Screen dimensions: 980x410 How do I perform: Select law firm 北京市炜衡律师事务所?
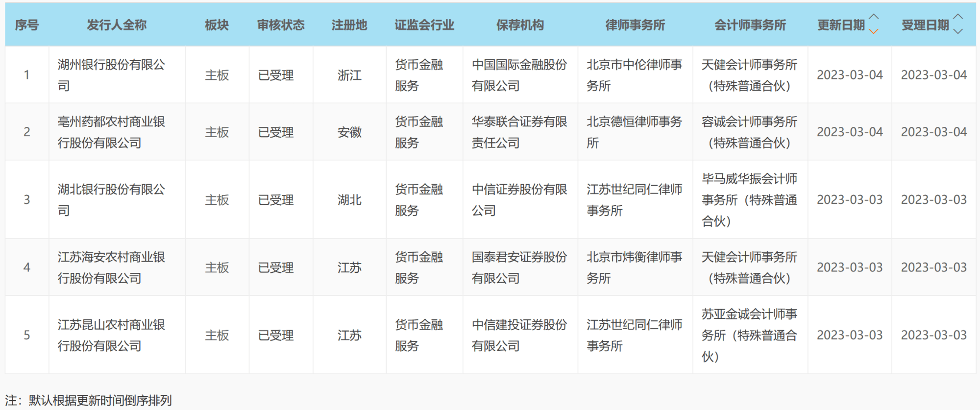635,267
